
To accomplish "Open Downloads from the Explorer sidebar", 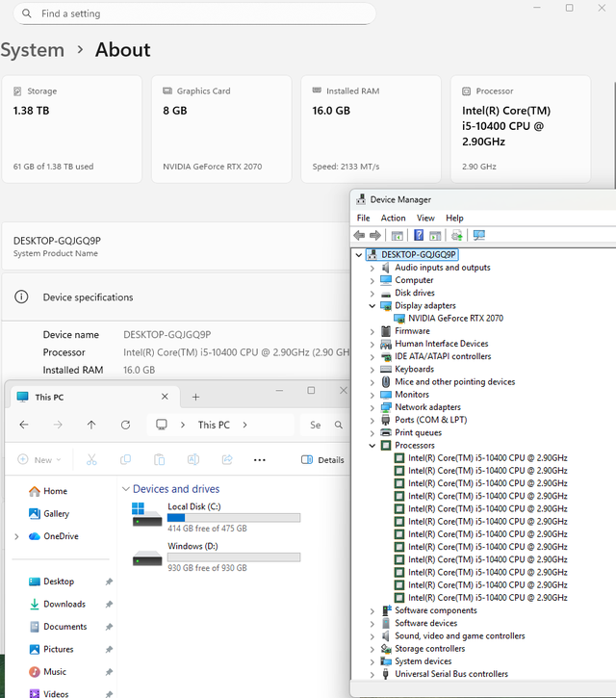I will [x=64, y=605].
